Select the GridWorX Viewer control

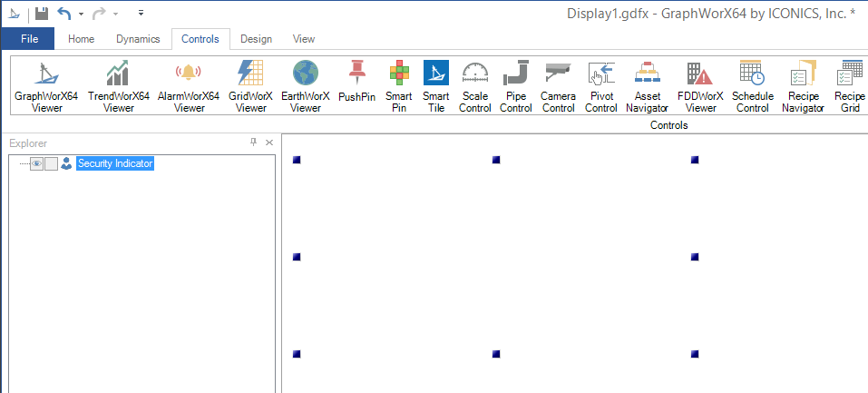pos(250,87)
